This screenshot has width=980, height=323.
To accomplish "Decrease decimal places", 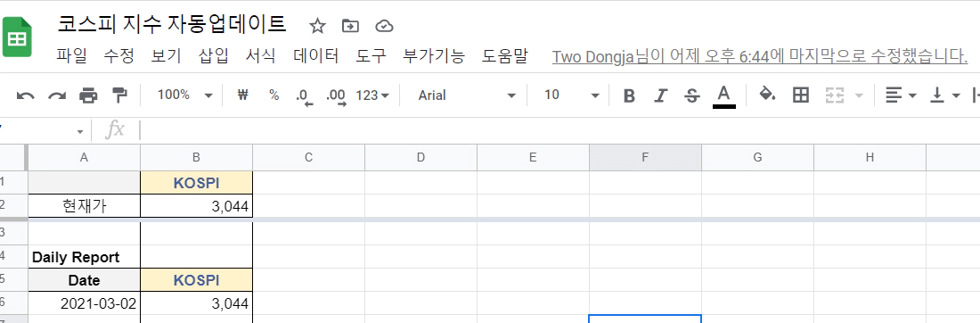I will [304, 95].
